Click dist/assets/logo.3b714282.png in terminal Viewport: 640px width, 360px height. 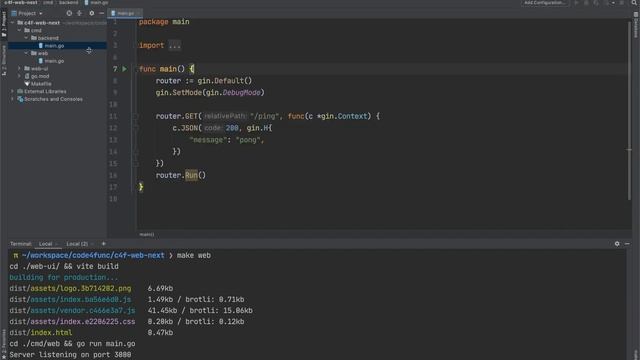tap(70, 289)
